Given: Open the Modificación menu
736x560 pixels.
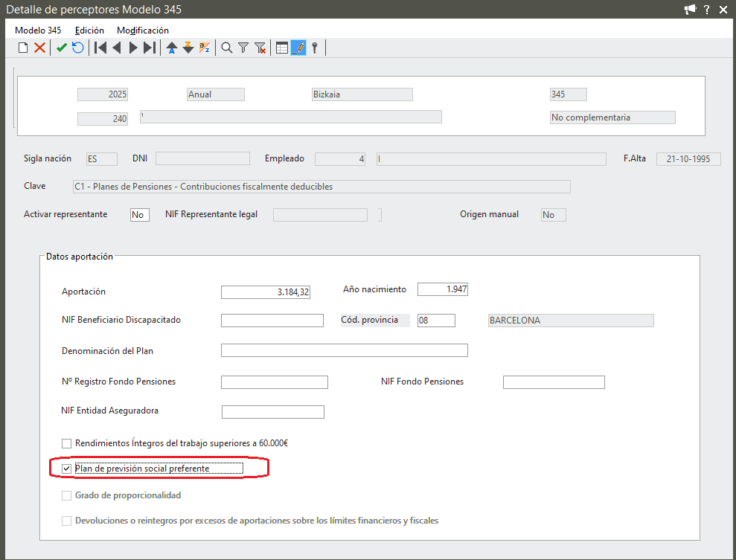Looking at the screenshot, I should [x=143, y=30].
